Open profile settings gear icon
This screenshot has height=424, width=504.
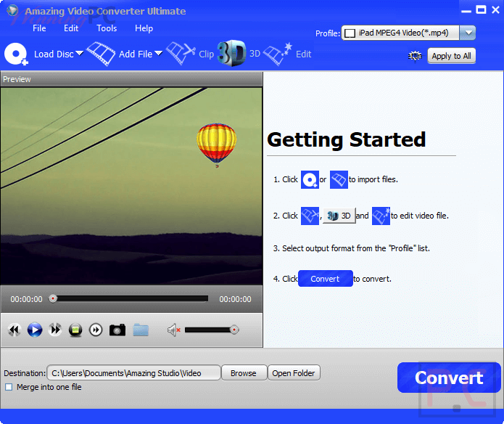click(x=415, y=56)
